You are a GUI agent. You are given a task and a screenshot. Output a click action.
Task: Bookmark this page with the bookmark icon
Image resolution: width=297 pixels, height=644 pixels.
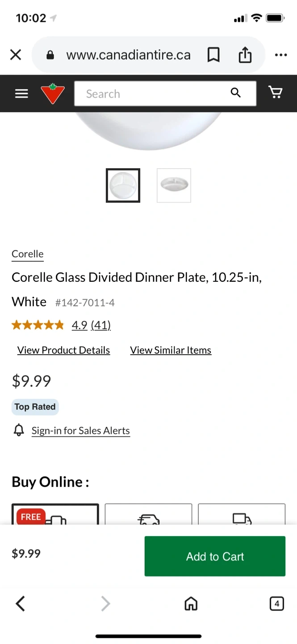point(213,55)
